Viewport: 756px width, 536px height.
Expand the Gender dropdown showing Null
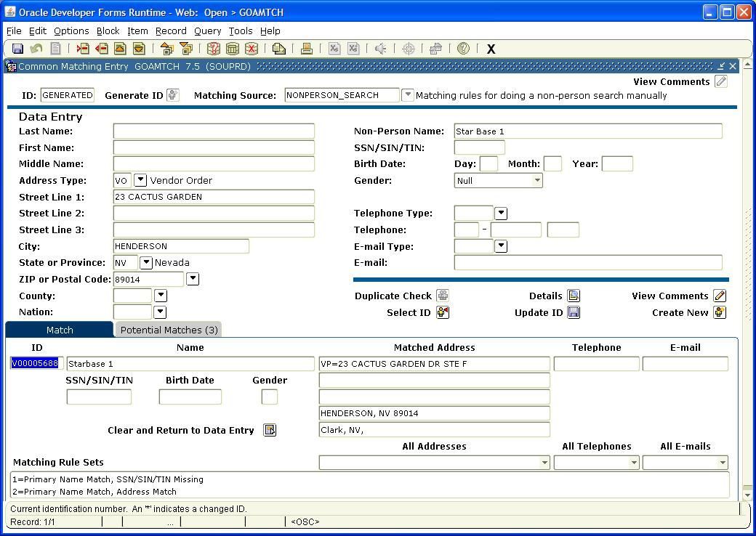click(536, 181)
